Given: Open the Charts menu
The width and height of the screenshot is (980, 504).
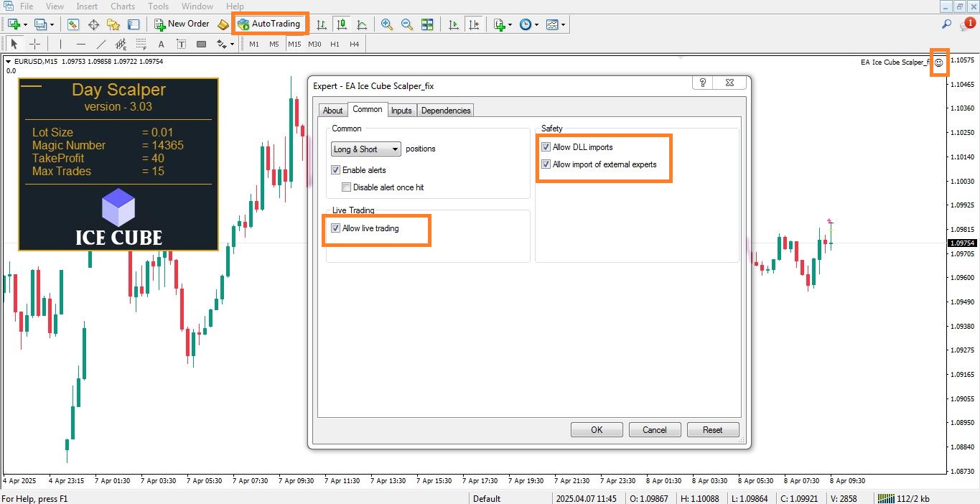Looking at the screenshot, I should click(x=123, y=6).
